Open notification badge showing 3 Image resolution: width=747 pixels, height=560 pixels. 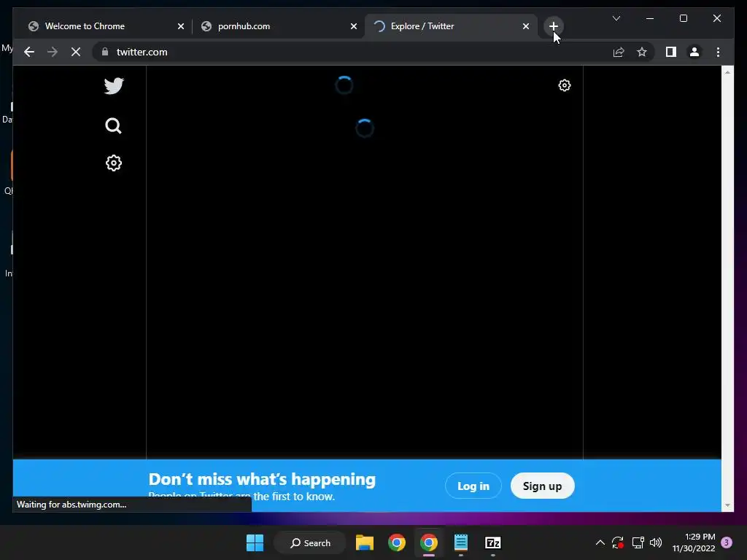(727, 542)
